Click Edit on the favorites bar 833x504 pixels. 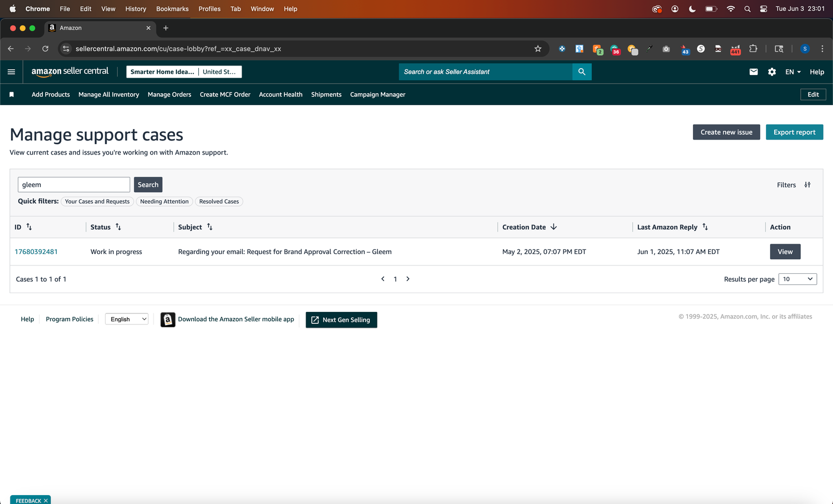(x=813, y=95)
